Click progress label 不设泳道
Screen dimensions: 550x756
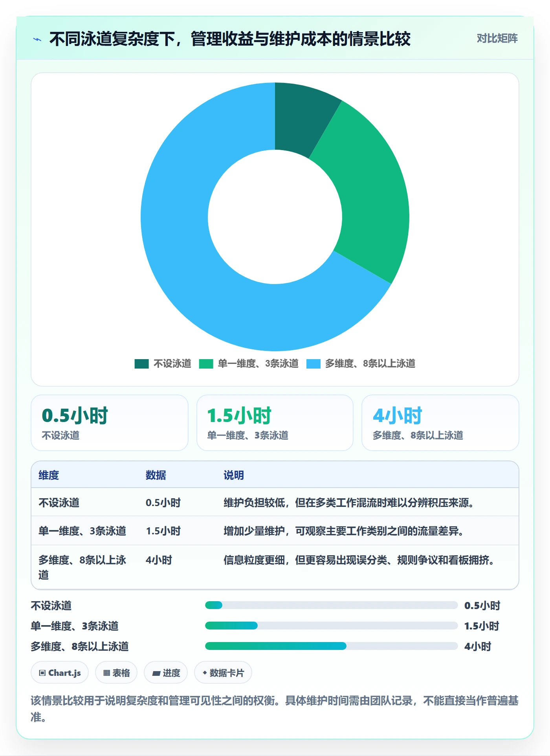tap(51, 606)
